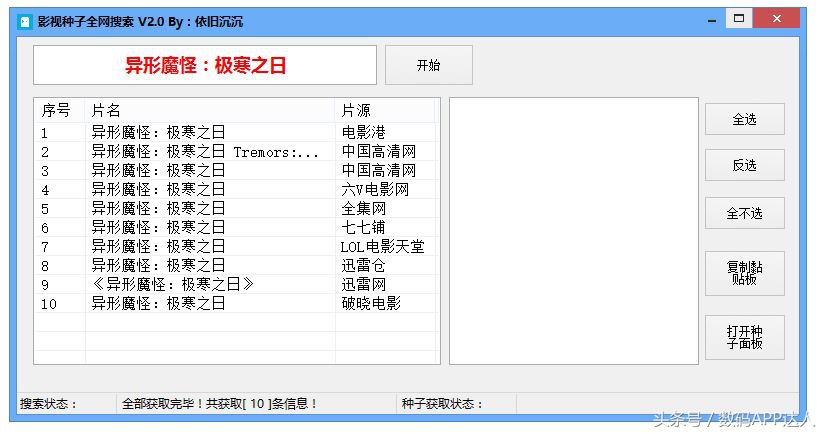
Task: Click status text 全部获取完毕！共获取[ 10 ]条信息！
Action: (x=219, y=404)
